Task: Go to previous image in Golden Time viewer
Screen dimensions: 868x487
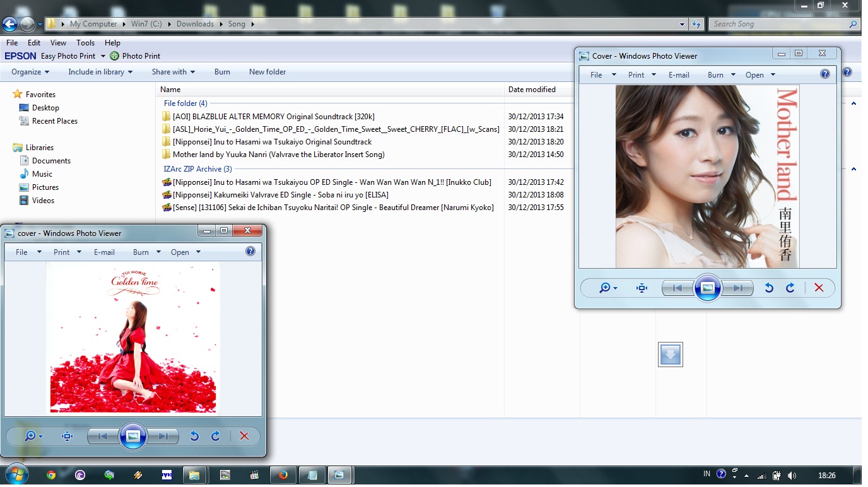Action: (103, 436)
